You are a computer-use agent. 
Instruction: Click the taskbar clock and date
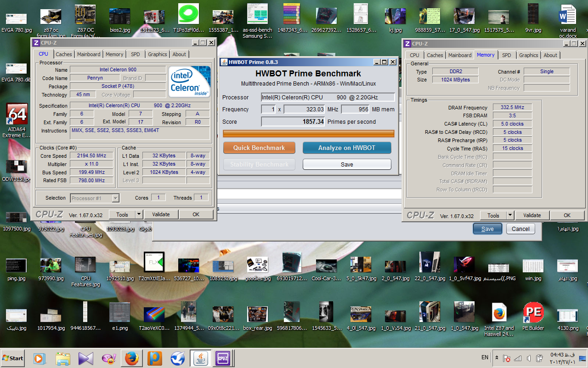click(x=564, y=358)
